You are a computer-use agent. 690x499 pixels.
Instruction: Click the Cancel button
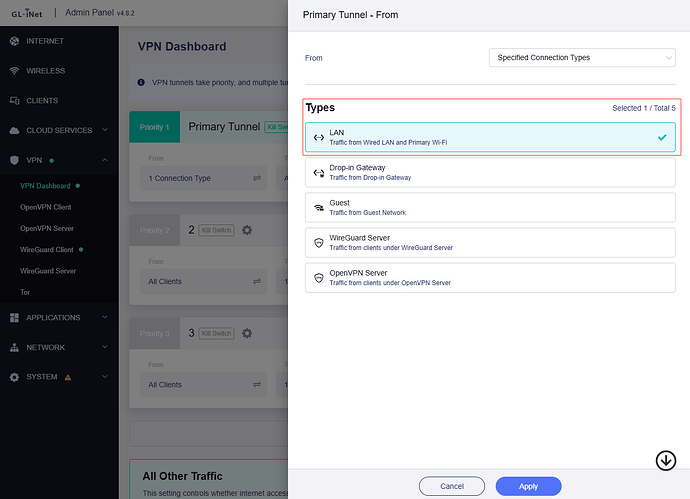point(450,486)
